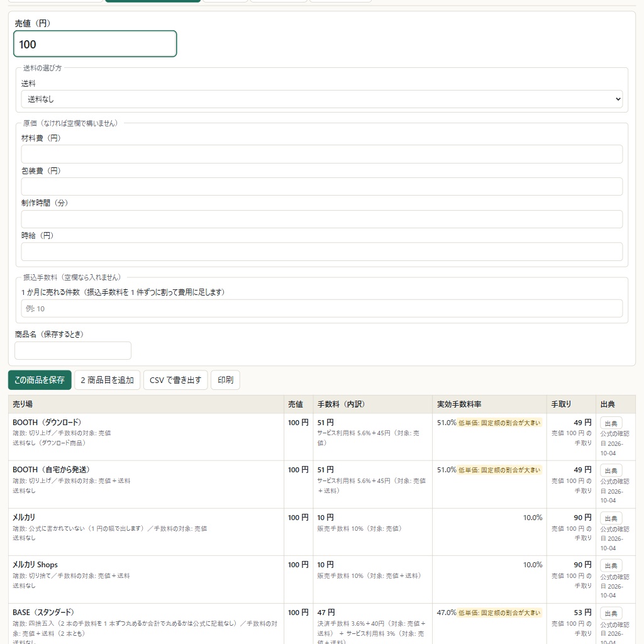The width and height of the screenshot is (644, 644).
Task: Click the 制作時間（分） input field
Action: coord(321,219)
